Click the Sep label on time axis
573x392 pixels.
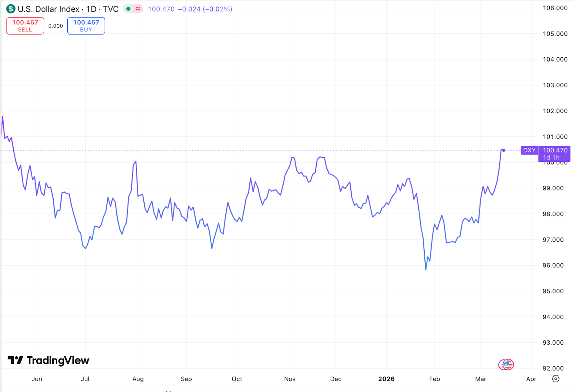point(186,379)
